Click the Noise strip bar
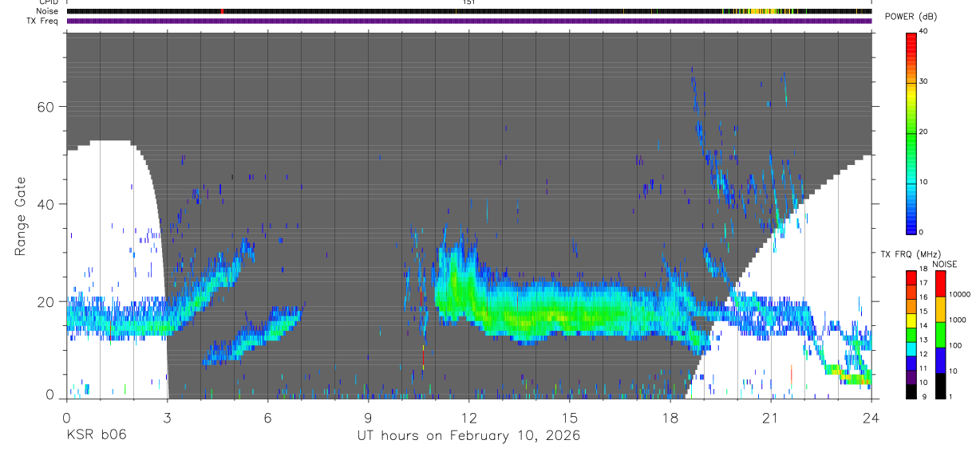 (469, 12)
